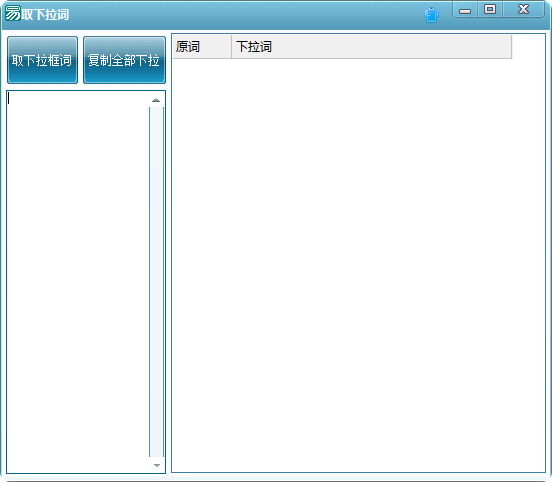The image size is (552, 482).
Task: Click the empty results list area
Action: [358, 265]
